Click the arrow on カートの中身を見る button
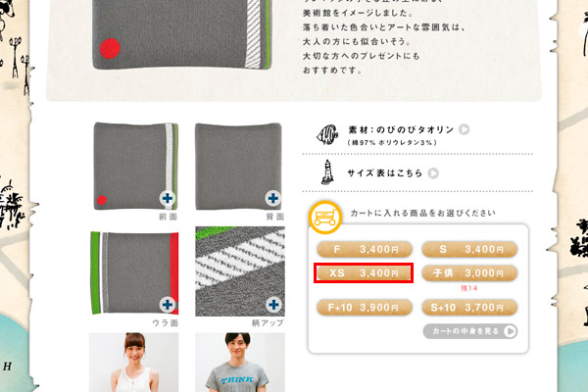 (x=510, y=331)
